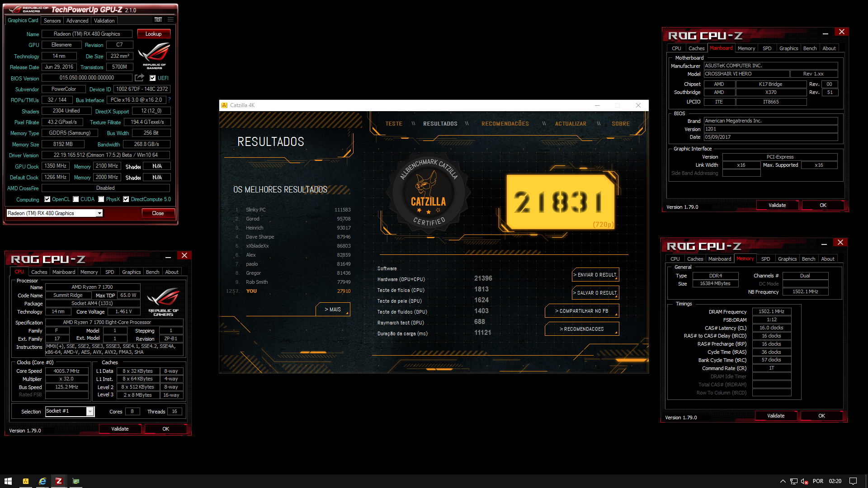Click the POR language indicator in the taskbar
The image size is (868, 488).
tap(818, 481)
